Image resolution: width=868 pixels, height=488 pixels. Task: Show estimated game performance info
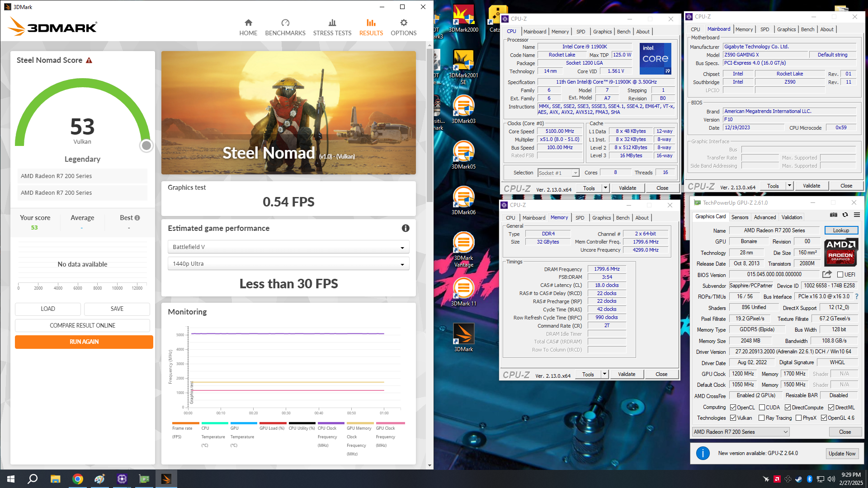click(x=406, y=228)
